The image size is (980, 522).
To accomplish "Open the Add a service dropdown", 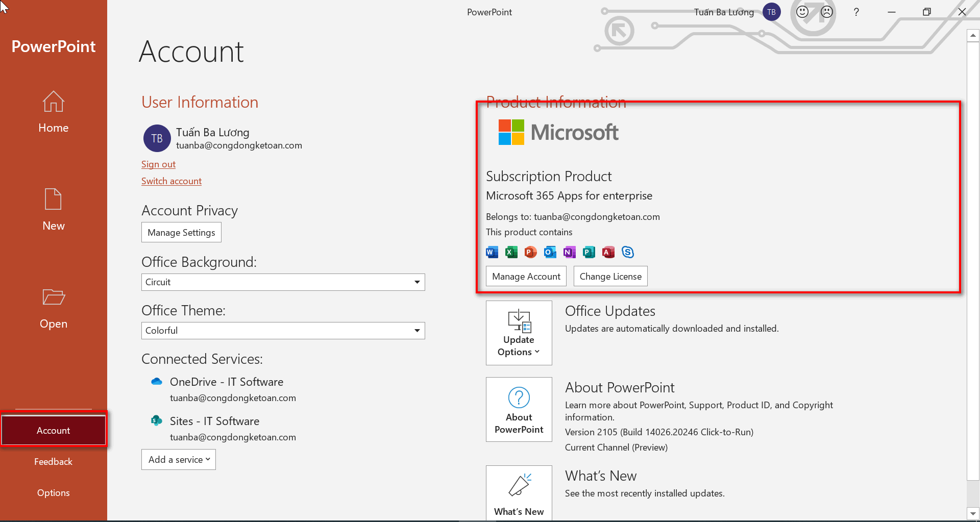I will click(179, 459).
